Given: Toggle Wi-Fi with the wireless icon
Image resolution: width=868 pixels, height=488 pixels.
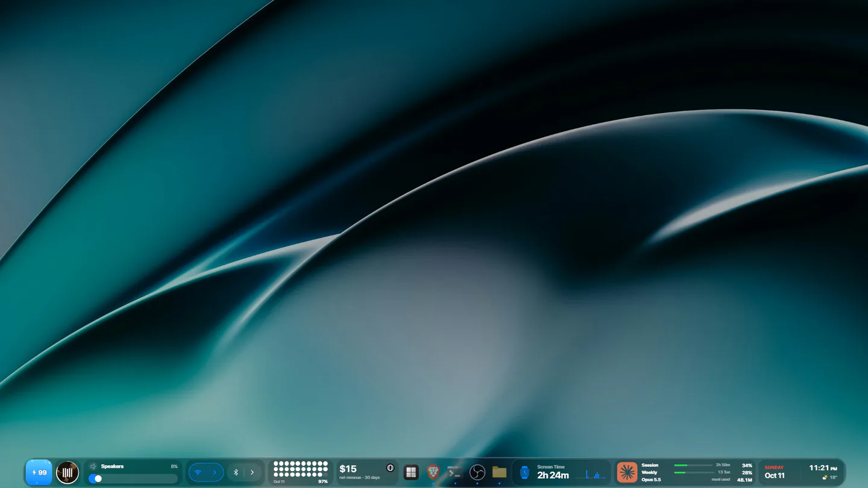Looking at the screenshot, I should [198, 472].
